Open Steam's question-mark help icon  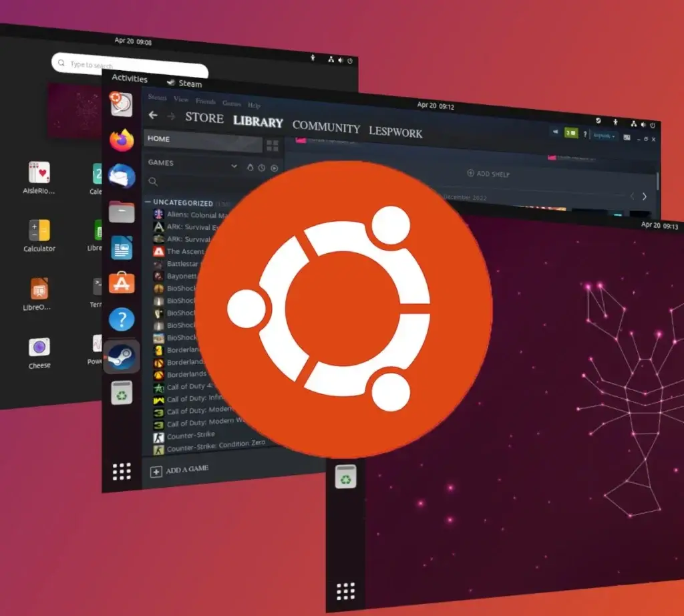pyautogui.click(x=586, y=134)
